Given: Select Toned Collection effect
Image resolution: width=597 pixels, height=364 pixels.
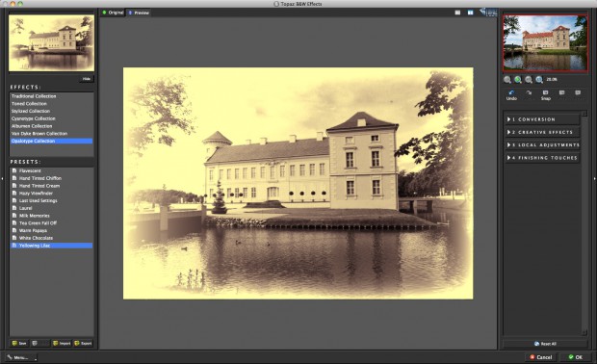Looking at the screenshot, I should coord(51,104).
